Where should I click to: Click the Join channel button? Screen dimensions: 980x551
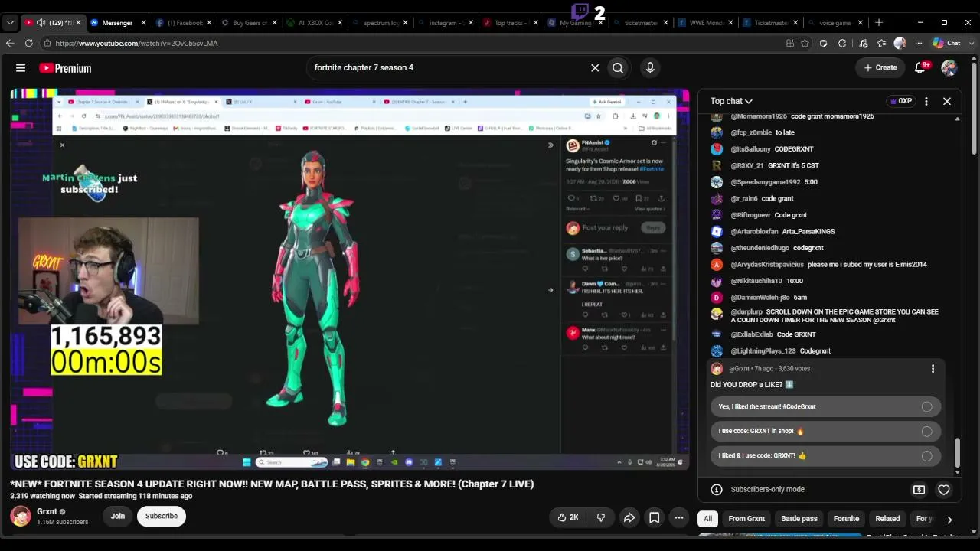tap(117, 516)
